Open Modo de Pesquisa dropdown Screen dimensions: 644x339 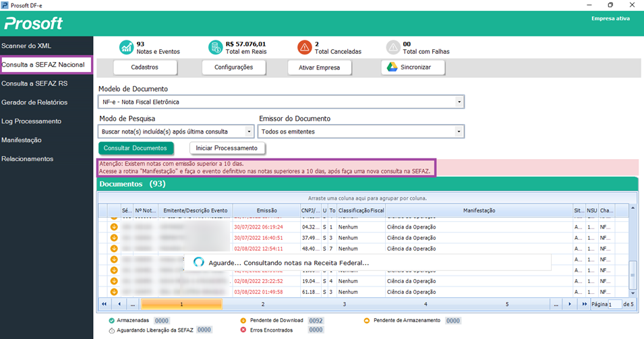click(249, 131)
